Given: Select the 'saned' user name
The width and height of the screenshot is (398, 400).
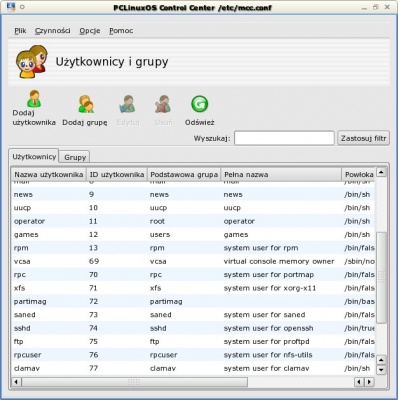Looking at the screenshot, I should point(24,315).
